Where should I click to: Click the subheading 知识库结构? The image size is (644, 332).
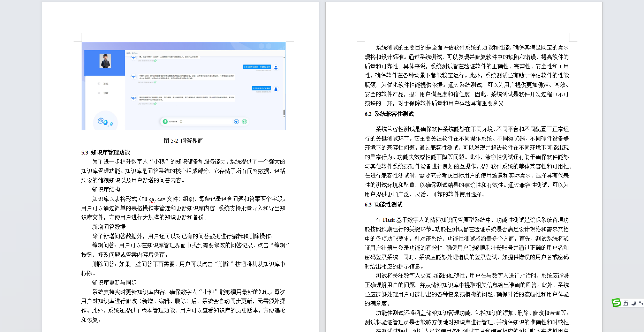(x=106, y=189)
